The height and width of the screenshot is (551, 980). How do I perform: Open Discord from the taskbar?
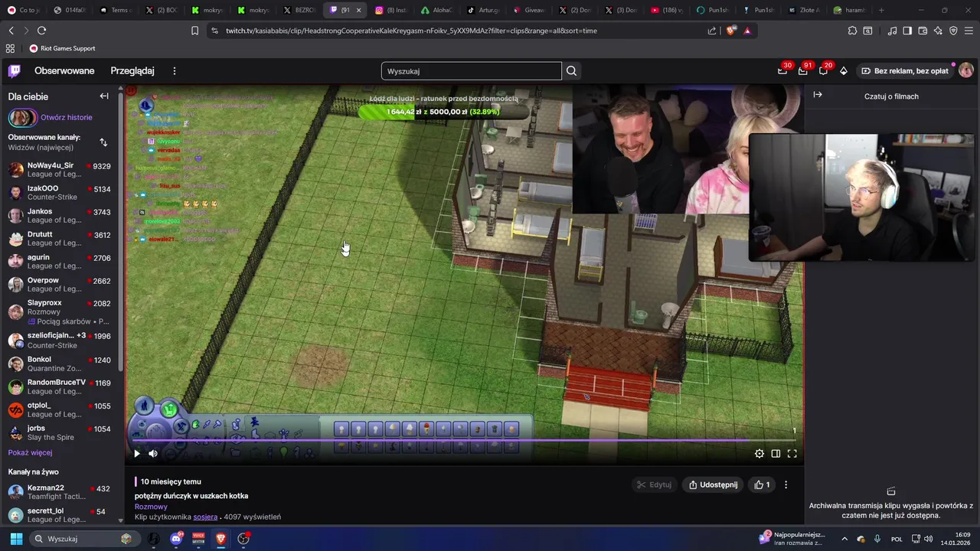click(x=176, y=539)
